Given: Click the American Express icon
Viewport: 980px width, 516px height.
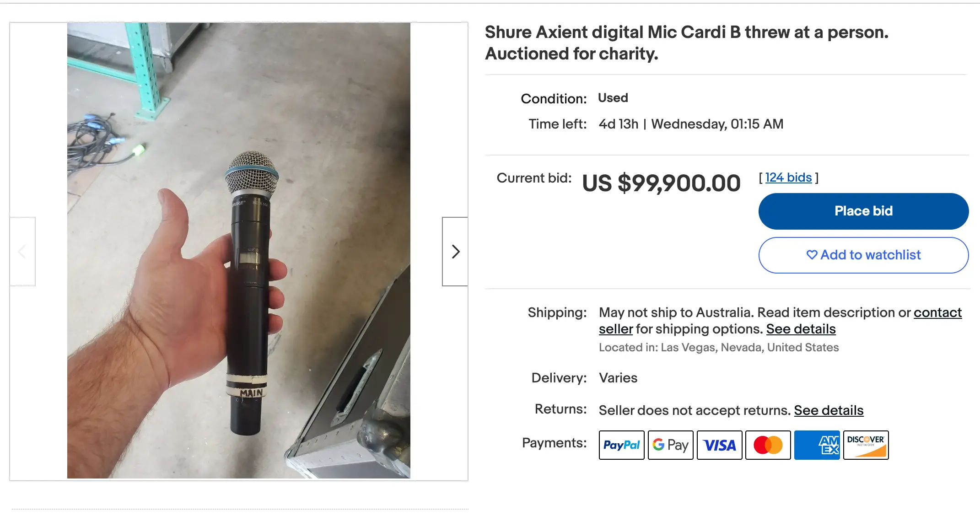Looking at the screenshot, I should point(817,445).
